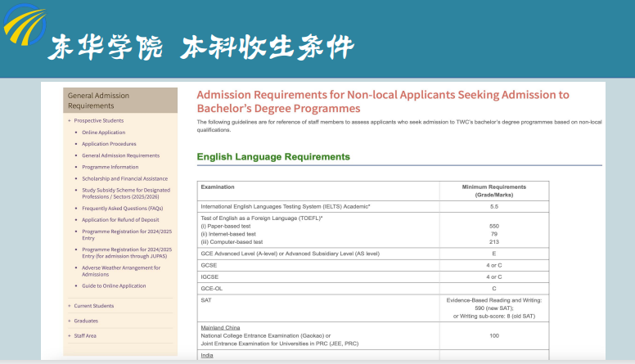Select the IELTS score 5.5 cell
Screen dimensions: 635x364
[x=494, y=206]
